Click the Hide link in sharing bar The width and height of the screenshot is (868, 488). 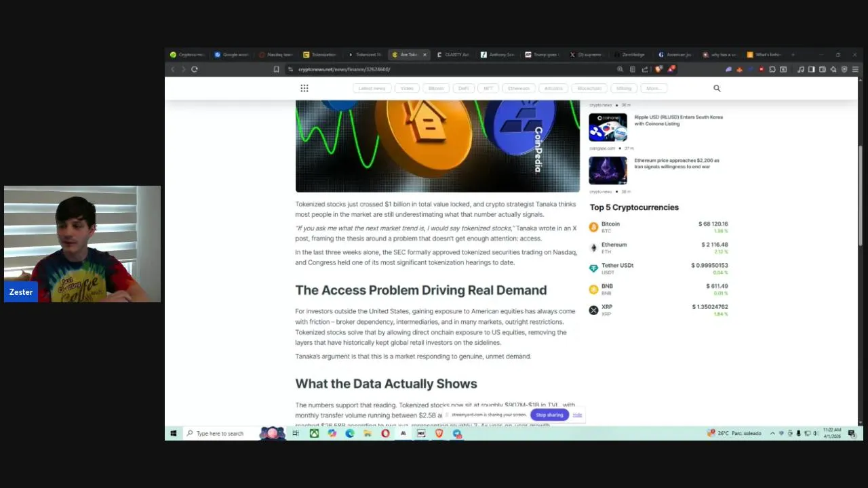coord(577,415)
